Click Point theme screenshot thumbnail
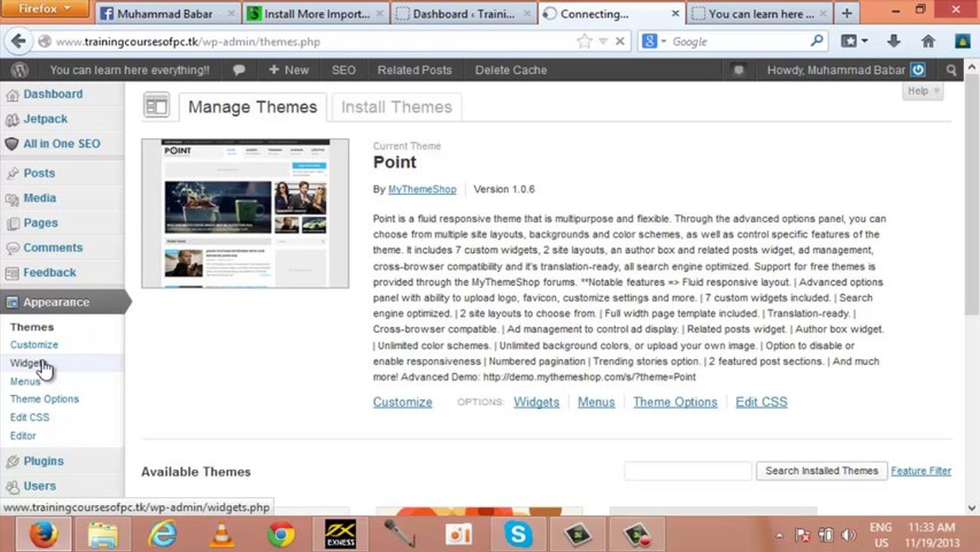980x552 pixels. (245, 213)
